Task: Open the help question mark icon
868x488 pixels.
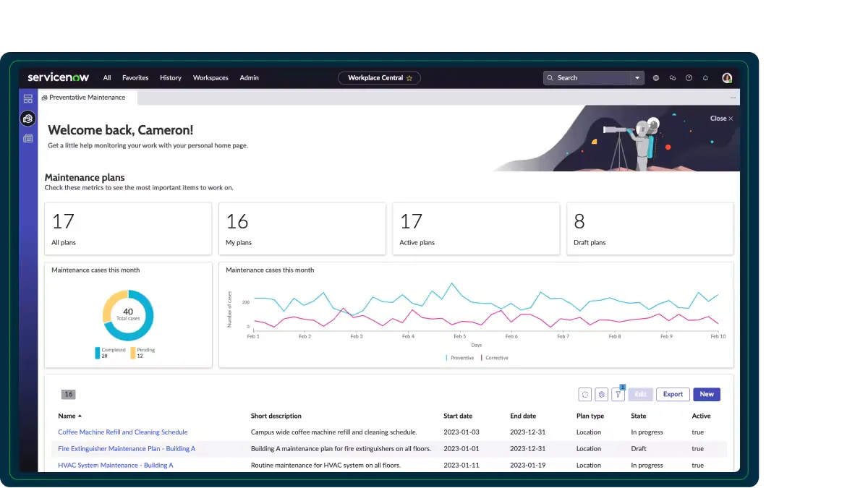Action: pyautogui.click(x=689, y=78)
